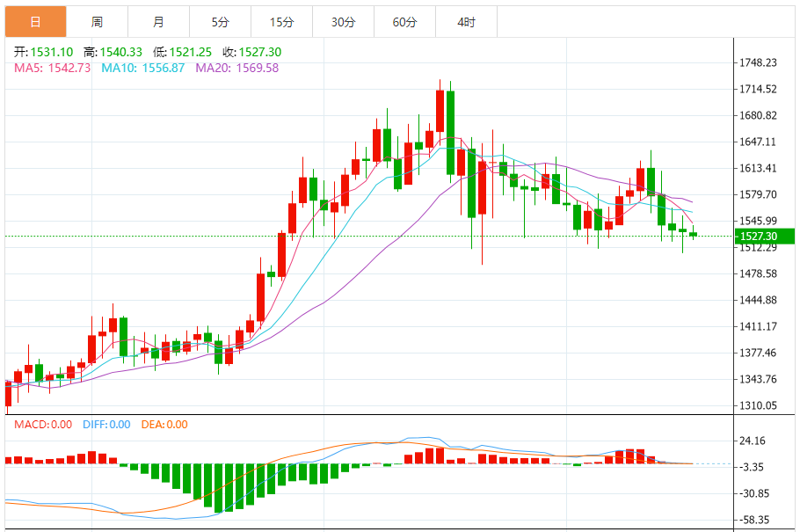The image size is (800, 532).
Task: Show the 30分 interval chart
Action: (x=343, y=21)
